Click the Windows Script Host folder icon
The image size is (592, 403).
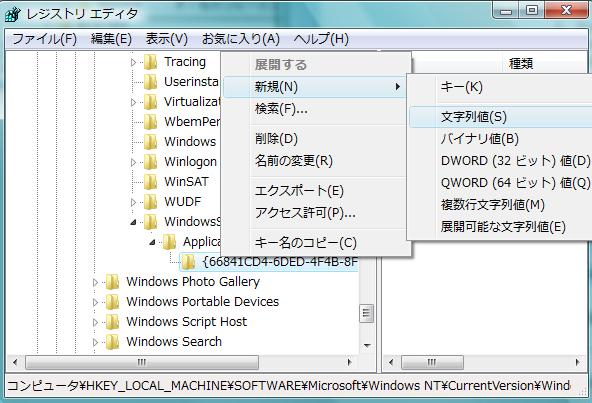[x=113, y=322]
